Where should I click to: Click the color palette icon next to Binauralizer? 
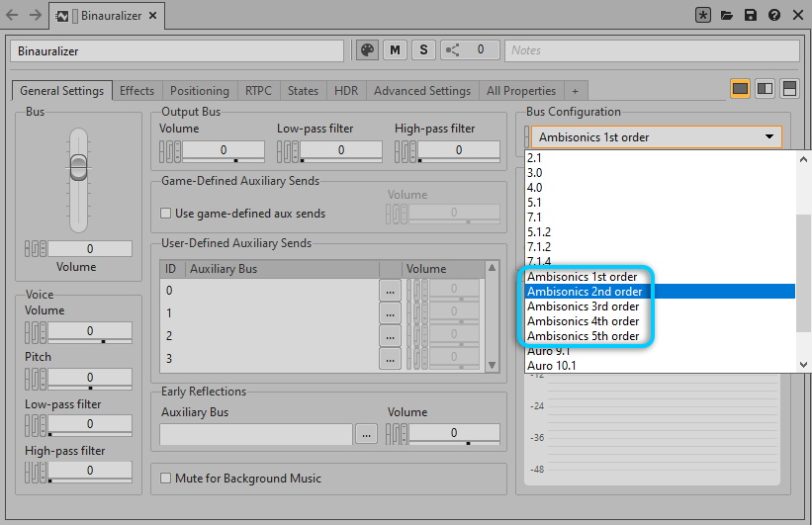(x=366, y=50)
